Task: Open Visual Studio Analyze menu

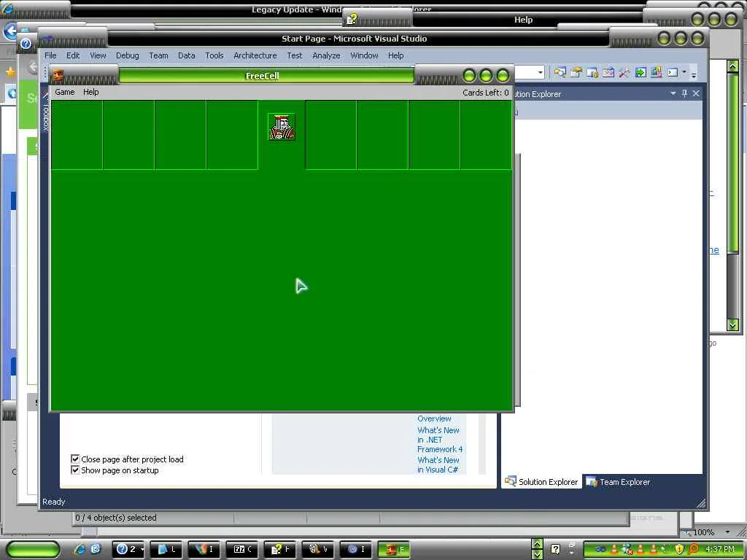Action: point(326,55)
